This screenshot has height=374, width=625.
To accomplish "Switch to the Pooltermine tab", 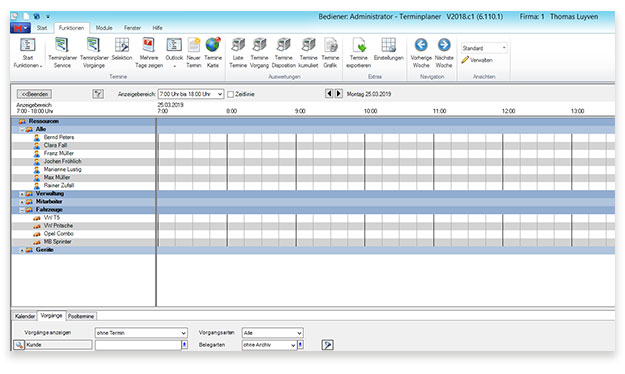I will pos(81,316).
